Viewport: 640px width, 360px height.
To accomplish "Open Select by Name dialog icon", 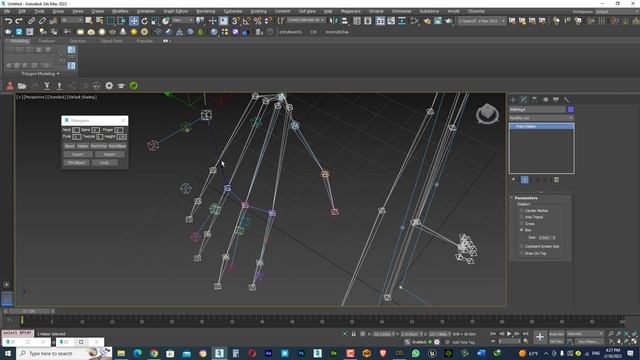I will pos(99,21).
